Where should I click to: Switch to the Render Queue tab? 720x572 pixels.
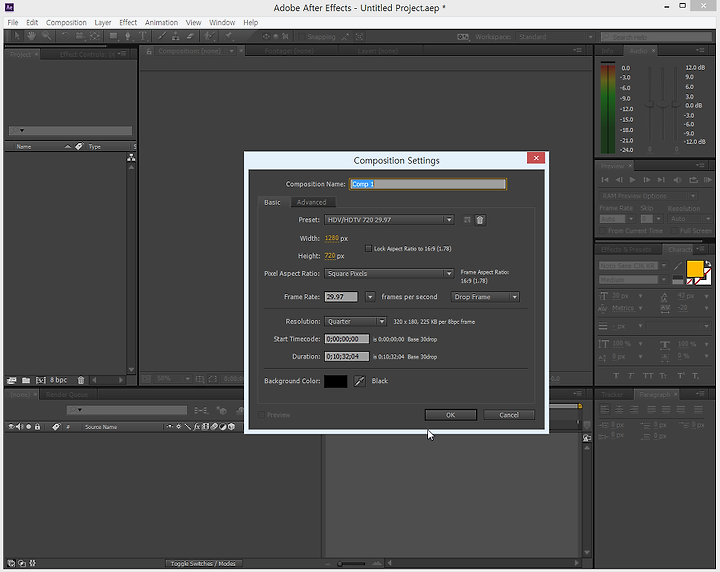tap(67, 394)
